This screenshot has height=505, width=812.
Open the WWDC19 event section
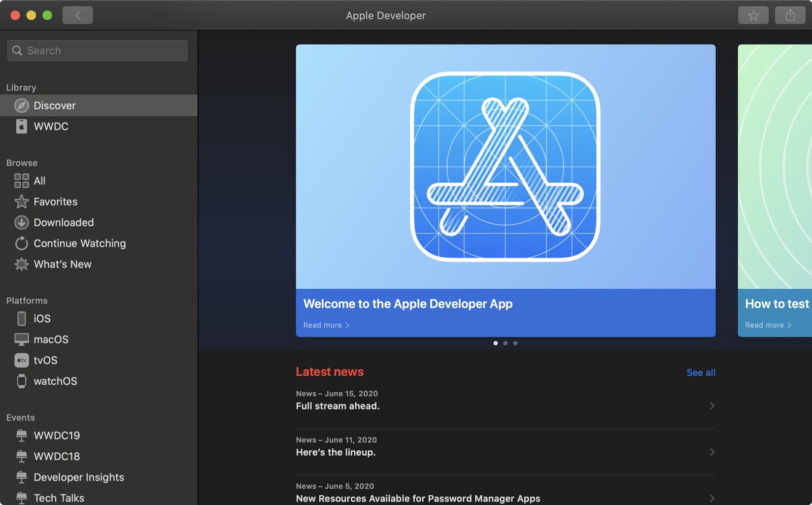coord(56,435)
